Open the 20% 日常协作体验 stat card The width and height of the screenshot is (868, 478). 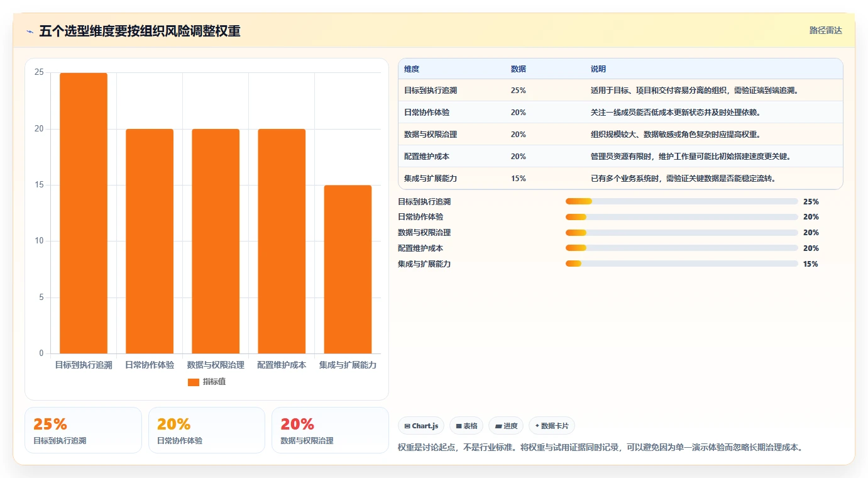207,430
